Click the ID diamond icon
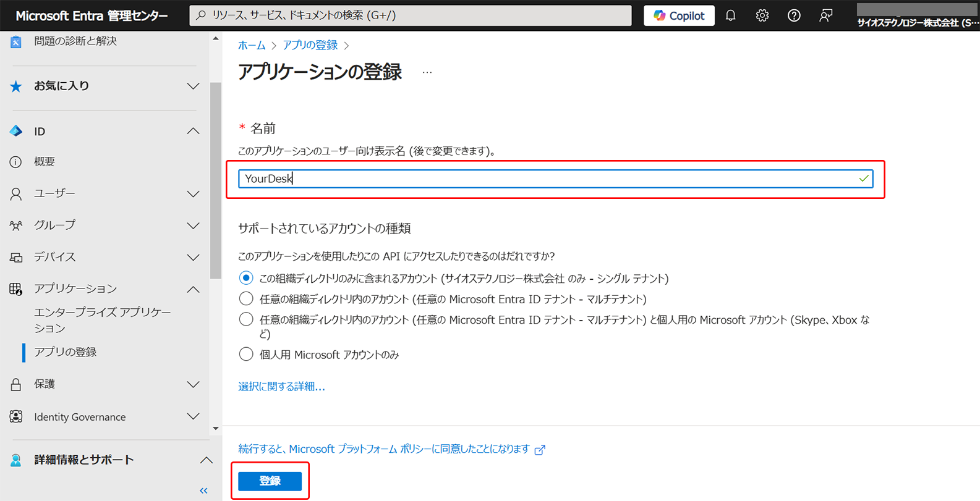980x501 pixels. pyautogui.click(x=16, y=131)
